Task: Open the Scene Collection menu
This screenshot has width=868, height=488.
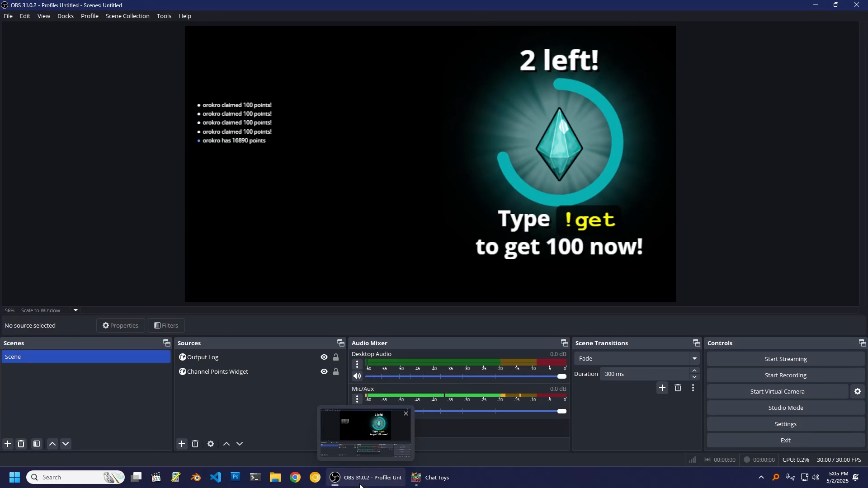Action: [127, 16]
